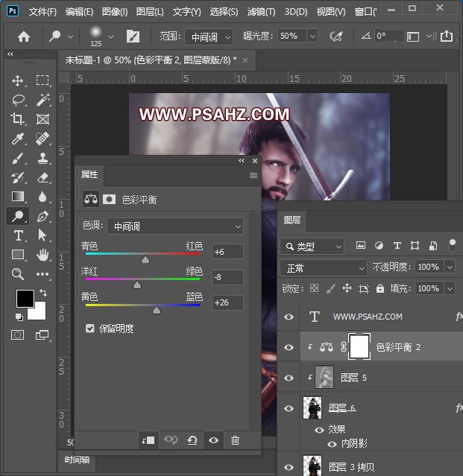Open the blend mode Normal dropdown

click(324, 268)
